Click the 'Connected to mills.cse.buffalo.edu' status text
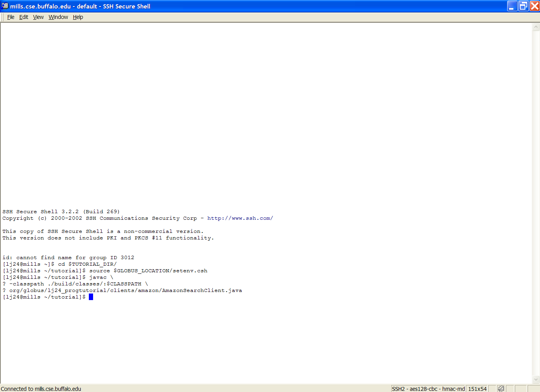540x392 pixels. pos(41,389)
